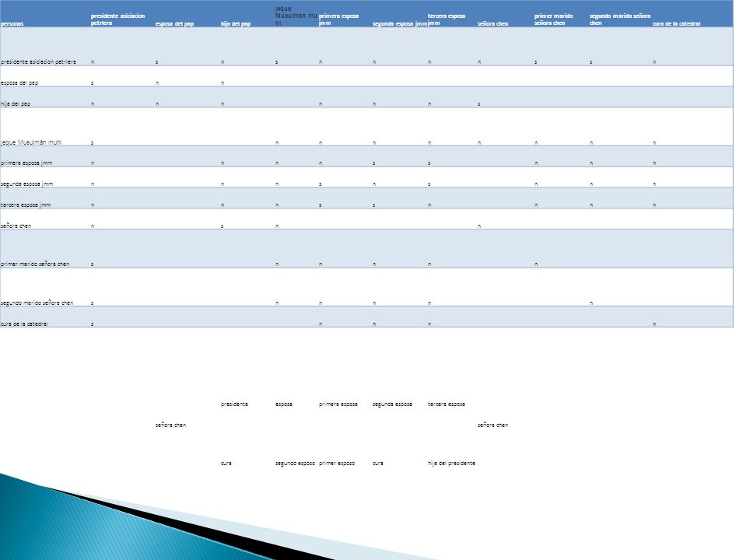Click the 'personas' column header

tap(12, 23)
